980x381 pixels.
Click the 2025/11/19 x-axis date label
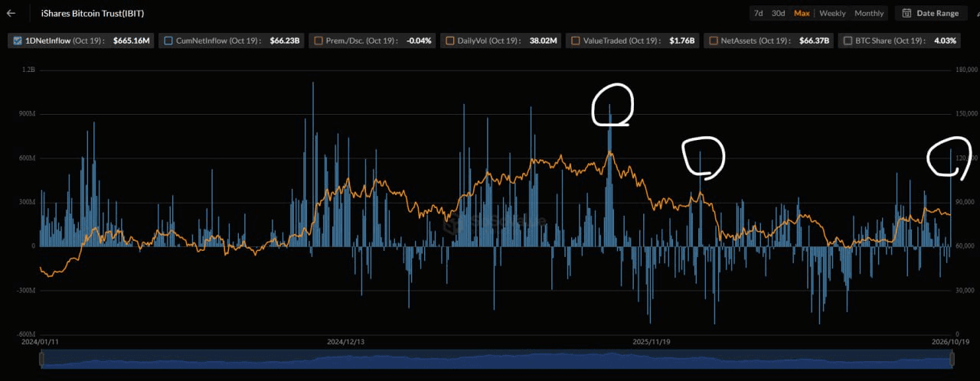click(x=652, y=342)
